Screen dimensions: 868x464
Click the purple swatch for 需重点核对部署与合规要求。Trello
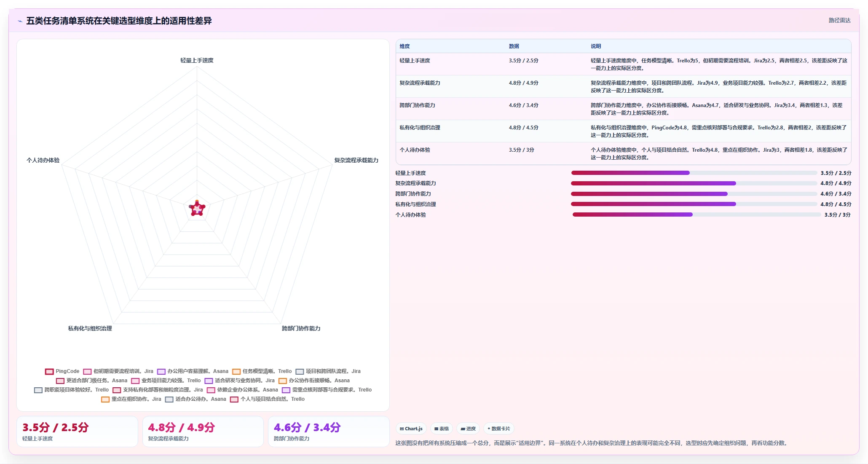coord(286,390)
